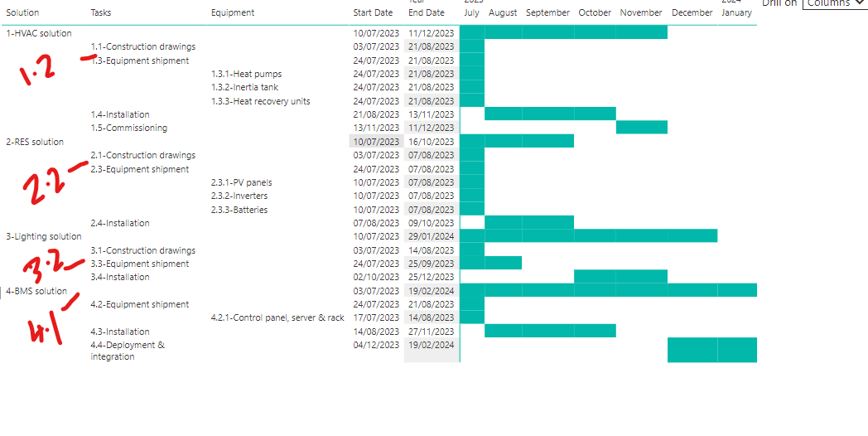Click the 3.4-Installation task
The height and width of the screenshot is (436, 868).
pyautogui.click(x=120, y=277)
